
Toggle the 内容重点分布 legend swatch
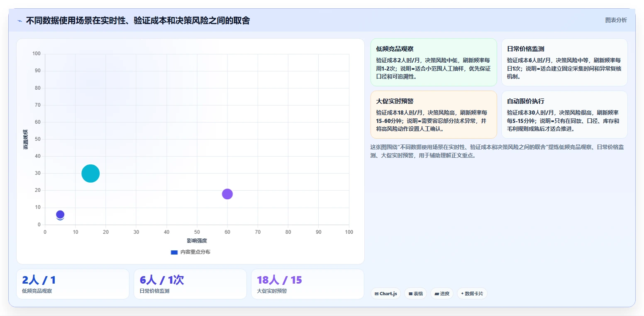click(174, 252)
